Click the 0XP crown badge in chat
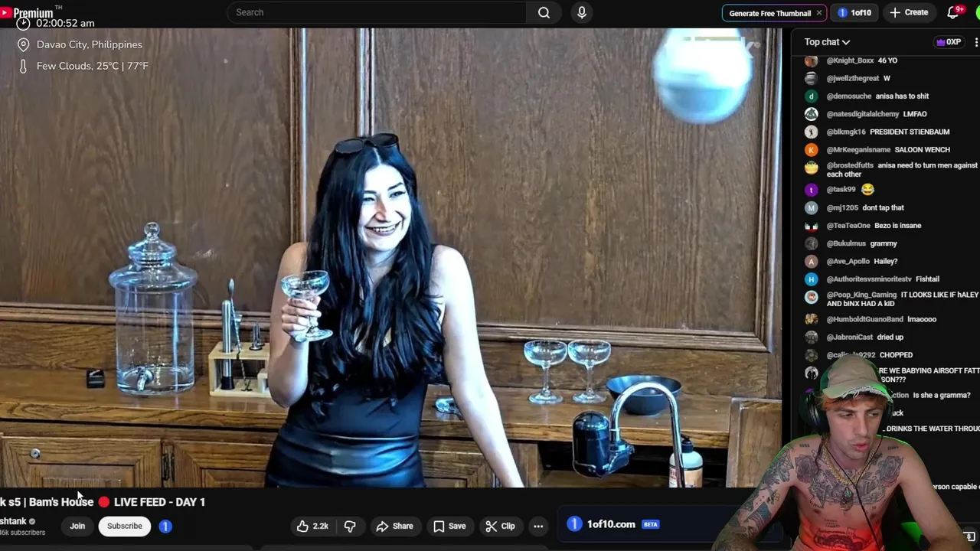Screen dimensions: 980x551 point(949,42)
